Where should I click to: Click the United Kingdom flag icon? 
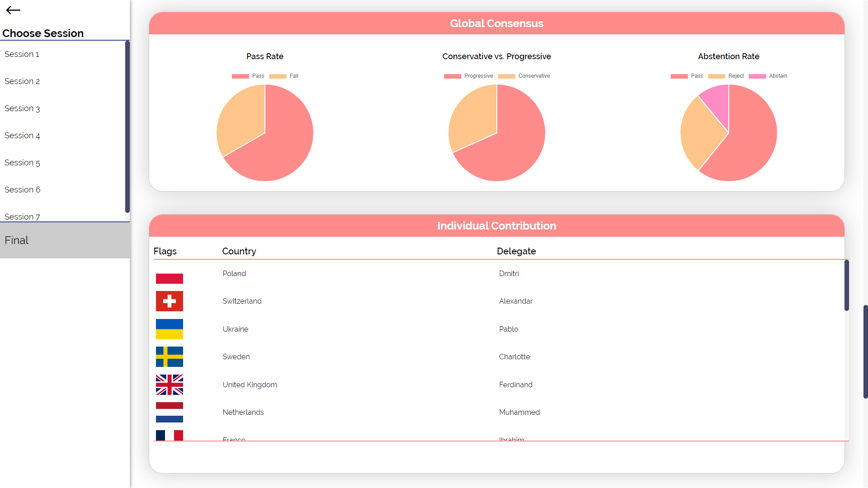(169, 385)
